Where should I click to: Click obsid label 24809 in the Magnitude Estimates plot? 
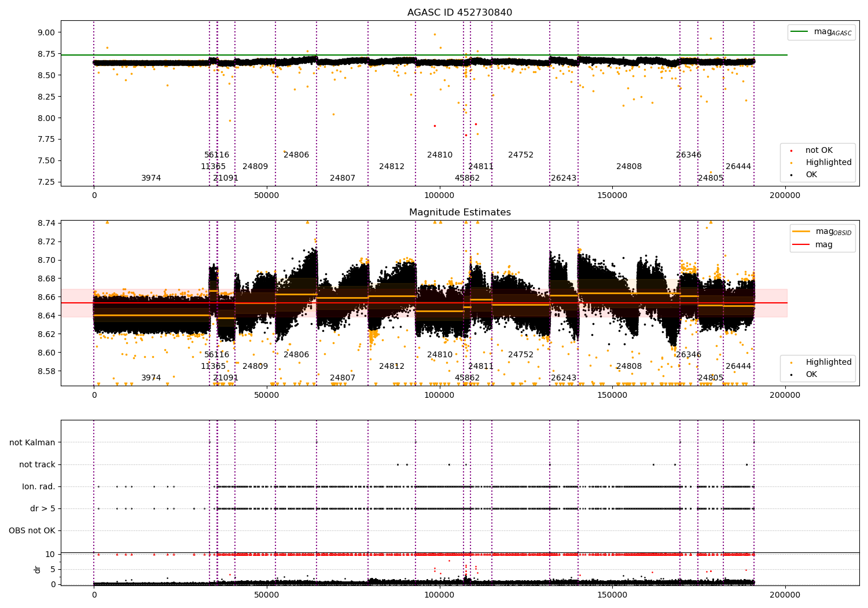(x=255, y=367)
